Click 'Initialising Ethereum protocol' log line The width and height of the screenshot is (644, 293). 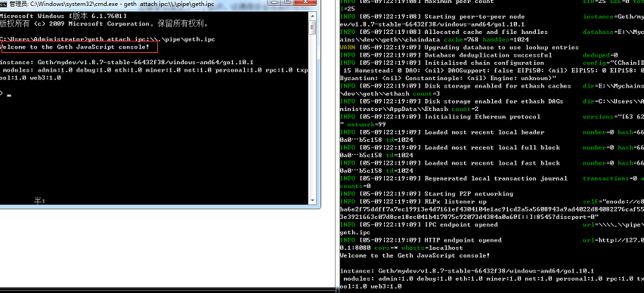482,117
